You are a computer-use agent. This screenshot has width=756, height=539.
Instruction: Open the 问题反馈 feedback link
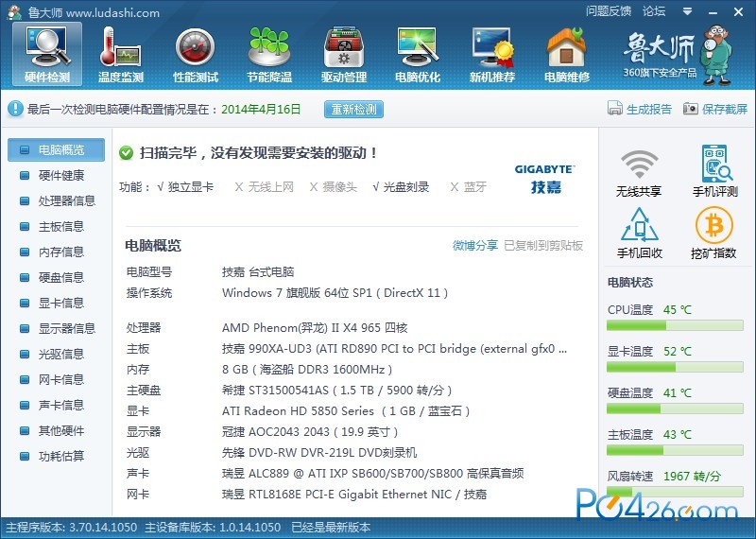(x=609, y=11)
